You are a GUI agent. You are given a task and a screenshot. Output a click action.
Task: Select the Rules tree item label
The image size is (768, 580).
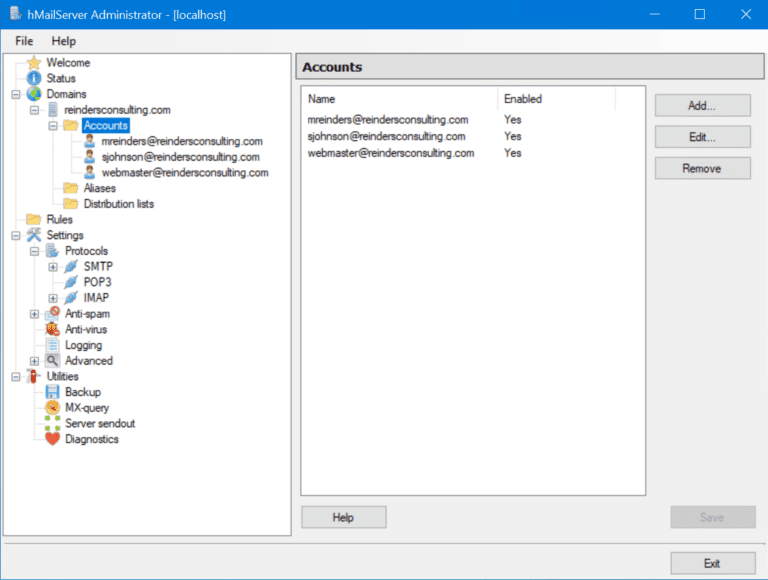59,219
